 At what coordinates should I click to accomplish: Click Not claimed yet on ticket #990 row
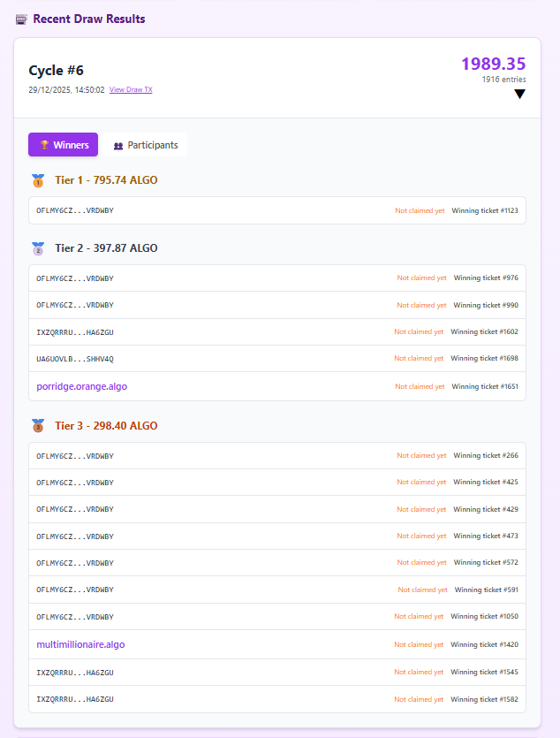pyautogui.click(x=421, y=305)
